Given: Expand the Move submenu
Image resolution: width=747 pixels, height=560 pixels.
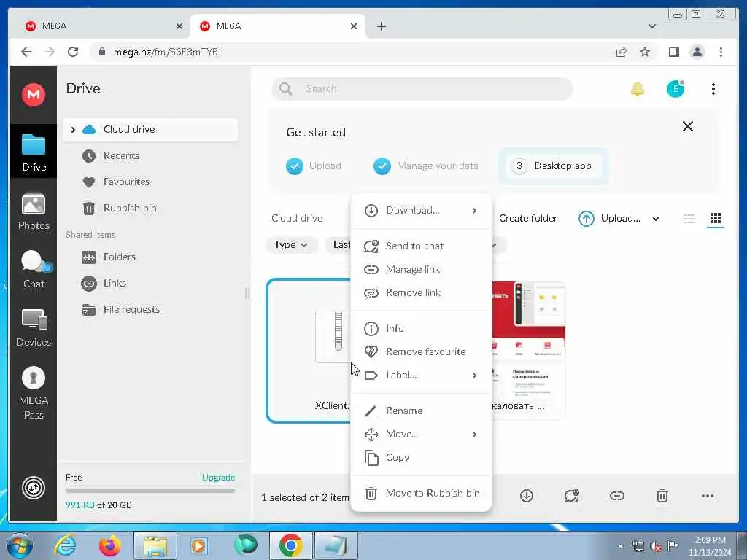Looking at the screenshot, I should [474, 435].
